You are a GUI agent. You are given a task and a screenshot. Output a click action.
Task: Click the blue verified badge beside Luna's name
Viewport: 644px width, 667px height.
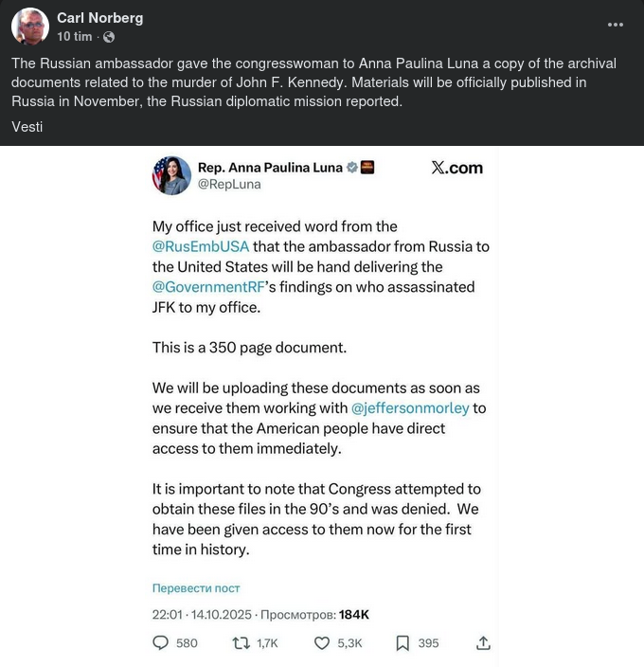(352, 168)
